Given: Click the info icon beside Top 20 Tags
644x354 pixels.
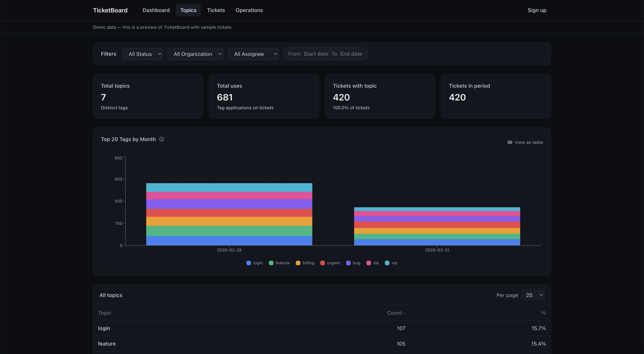Looking at the screenshot, I should (x=162, y=139).
